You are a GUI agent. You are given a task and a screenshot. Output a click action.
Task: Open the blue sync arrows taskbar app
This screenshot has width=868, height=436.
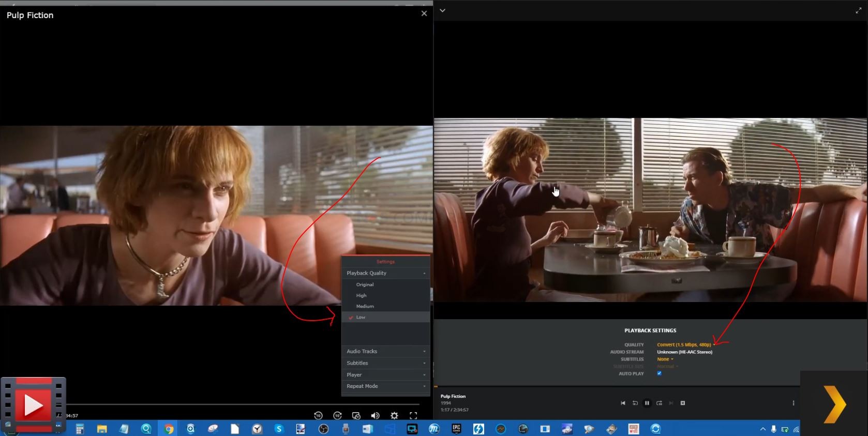(656, 429)
